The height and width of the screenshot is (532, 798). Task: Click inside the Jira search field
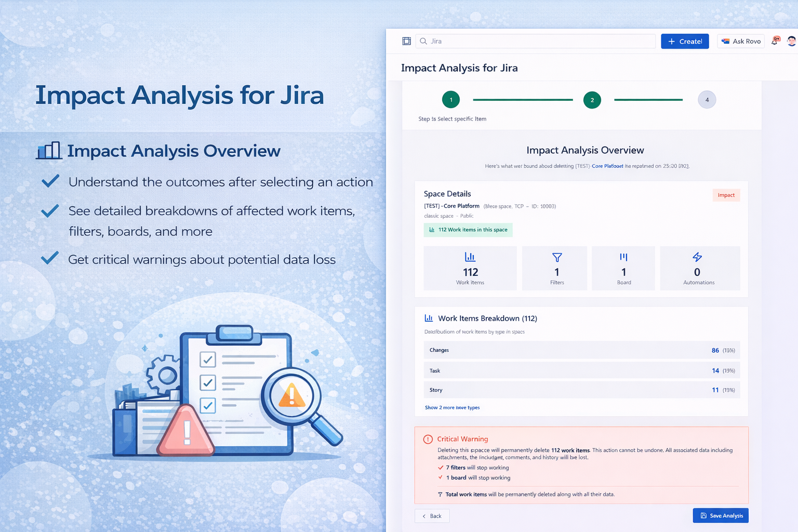pyautogui.click(x=535, y=41)
